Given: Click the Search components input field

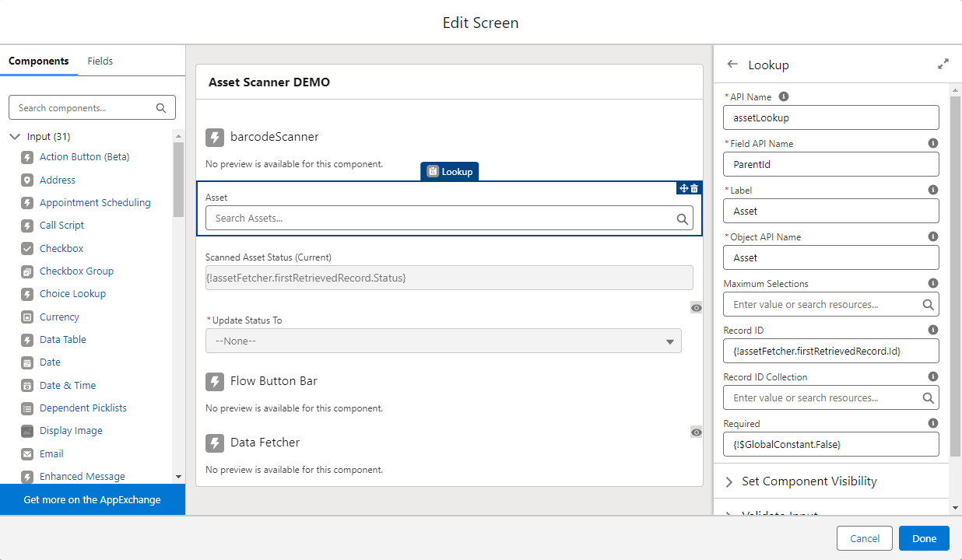Looking at the screenshot, I should click(92, 108).
